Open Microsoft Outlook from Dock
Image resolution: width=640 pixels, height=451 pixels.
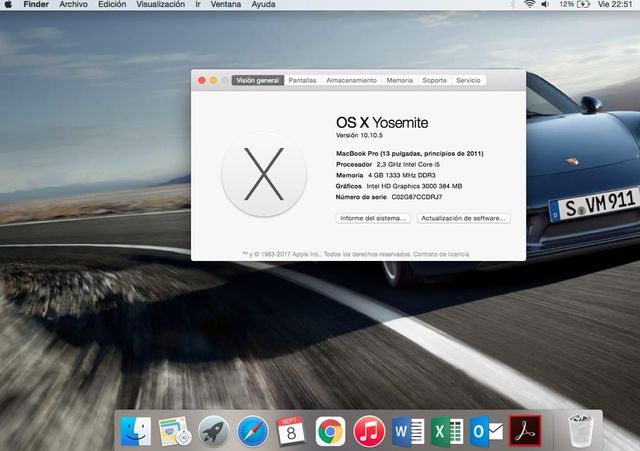click(486, 431)
